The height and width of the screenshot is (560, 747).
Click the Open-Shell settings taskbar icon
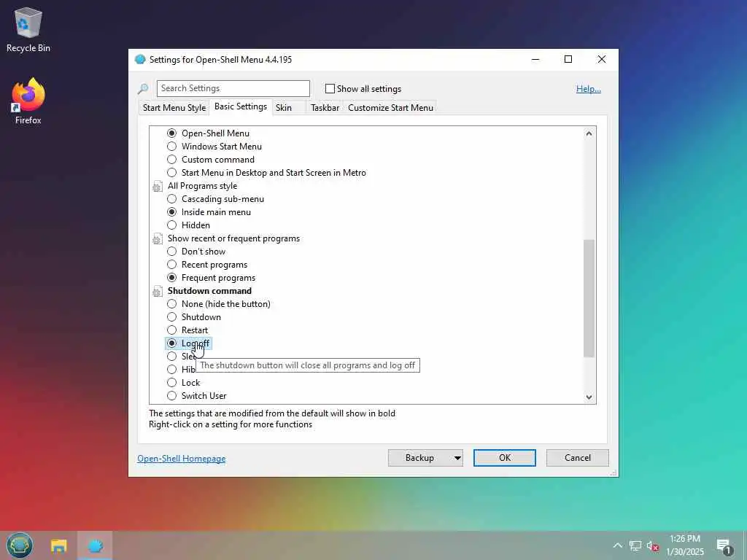tap(96, 545)
